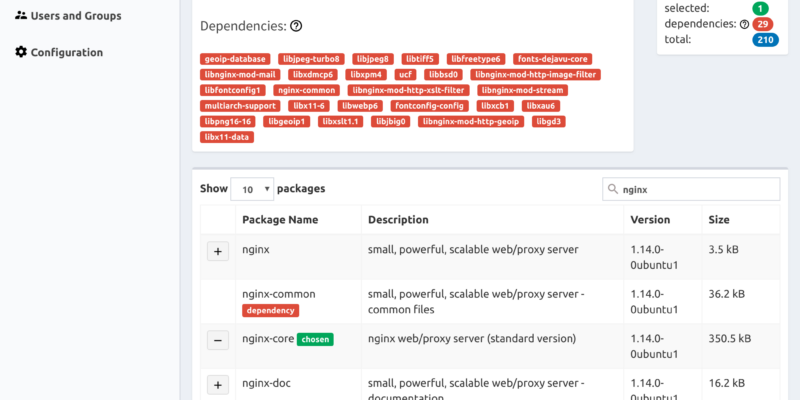Click the green chosen badge on nginx-core
Screen dimensions: 800x400
316,339
